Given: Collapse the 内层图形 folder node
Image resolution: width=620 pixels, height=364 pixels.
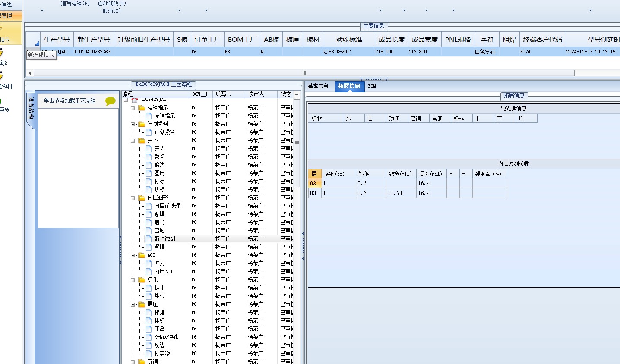Looking at the screenshot, I should click(133, 198).
